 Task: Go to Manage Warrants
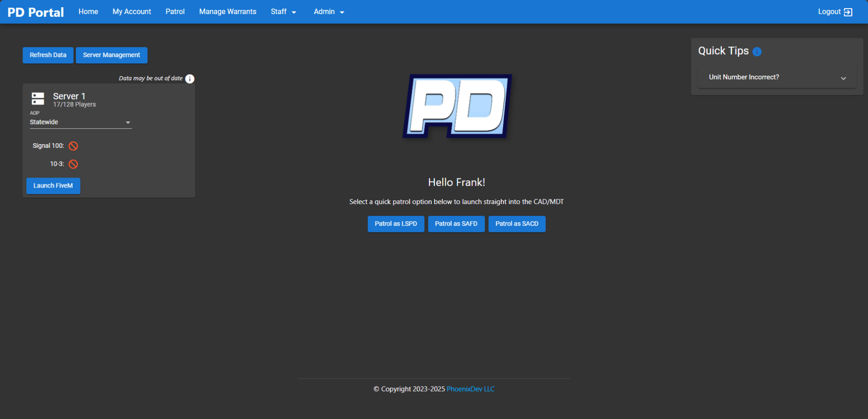pyautogui.click(x=227, y=11)
